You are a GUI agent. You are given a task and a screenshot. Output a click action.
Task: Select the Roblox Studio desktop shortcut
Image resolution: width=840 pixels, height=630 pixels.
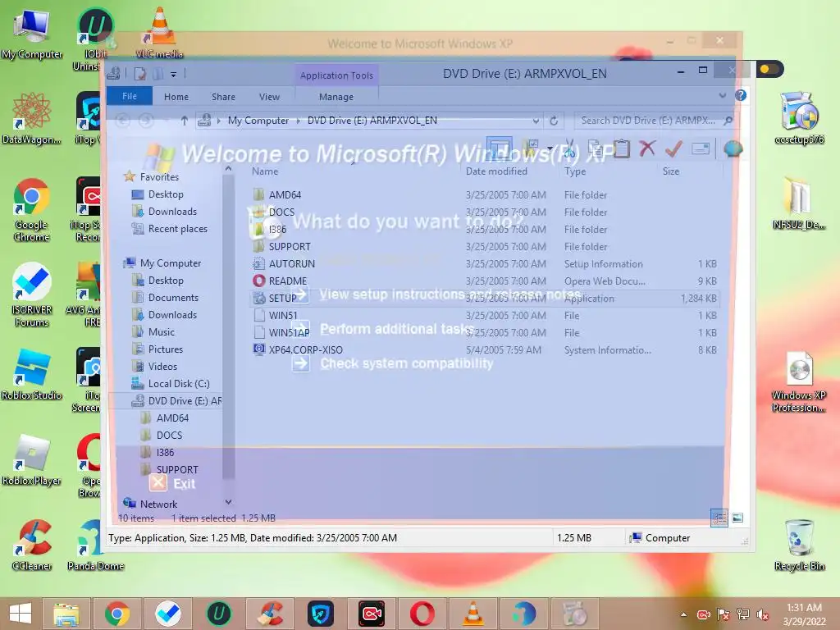click(x=31, y=375)
